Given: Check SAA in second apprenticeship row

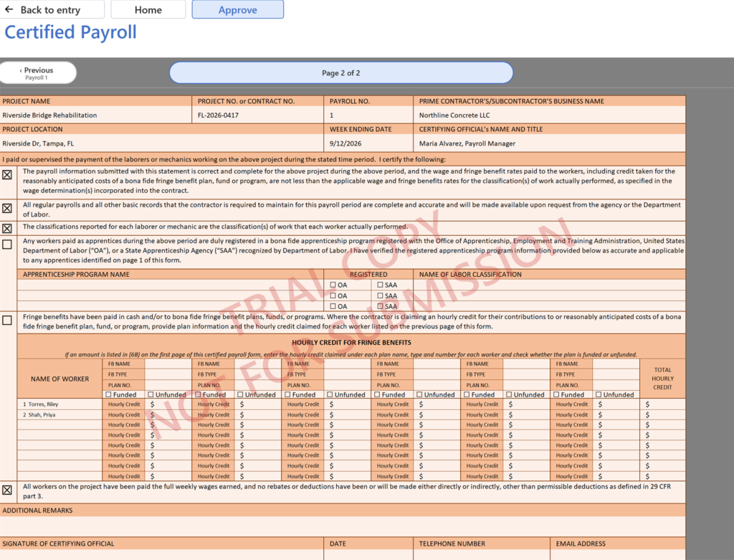Looking at the screenshot, I should pos(380,295).
